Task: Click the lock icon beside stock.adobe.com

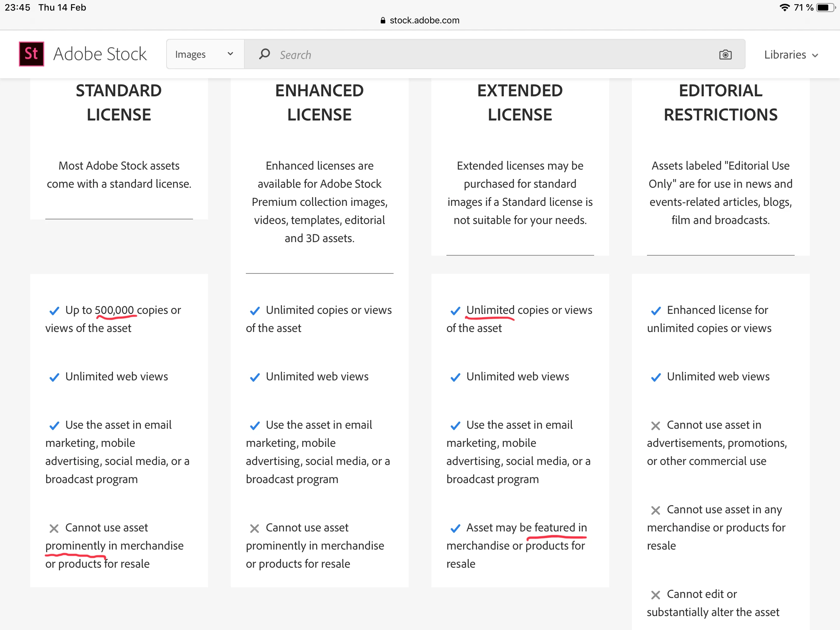Action: click(x=383, y=20)
